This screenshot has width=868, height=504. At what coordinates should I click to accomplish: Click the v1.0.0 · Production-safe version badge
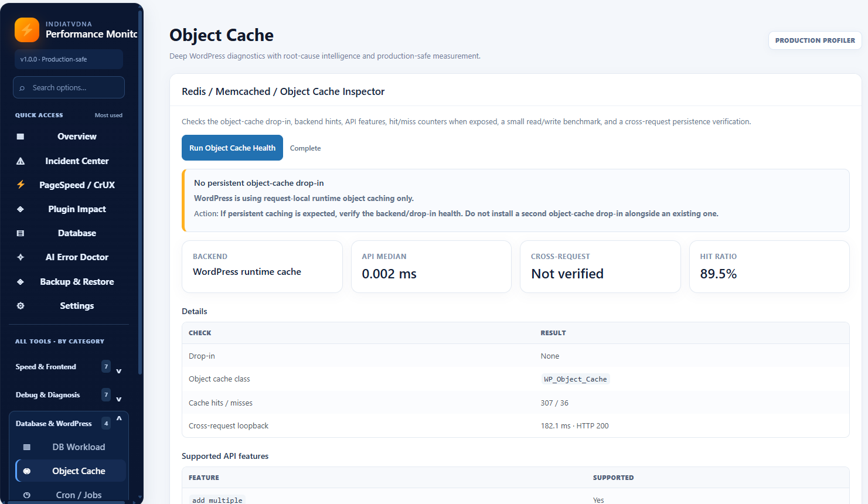click(x=69, y=59)
